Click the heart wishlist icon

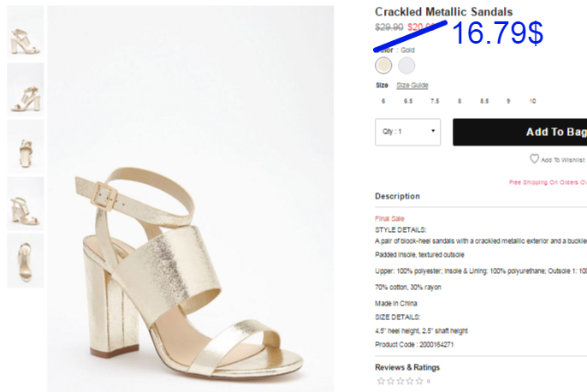[534, 158]
